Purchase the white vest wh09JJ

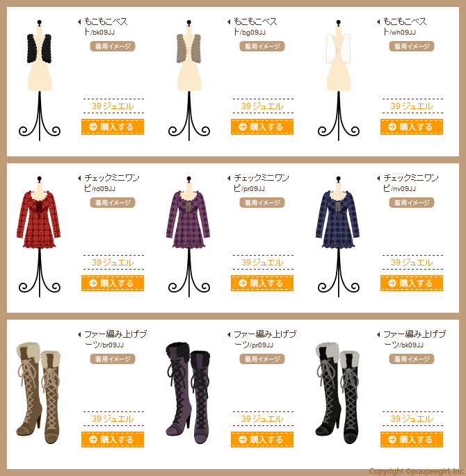click(x=411, y=127)
